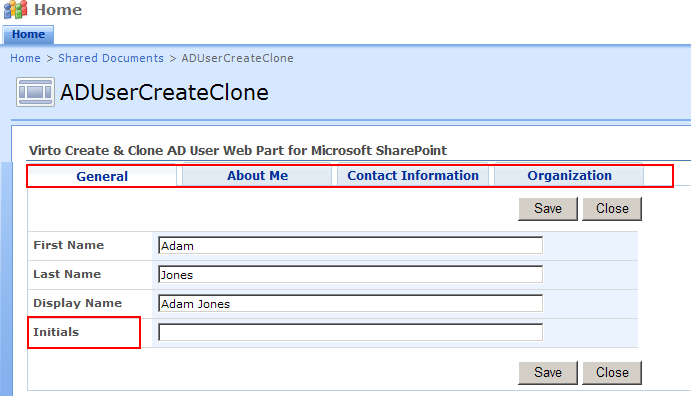Click the Virto Create & Clone web part title
Screen dimensions: 691x396
click(x=238, y=151)
